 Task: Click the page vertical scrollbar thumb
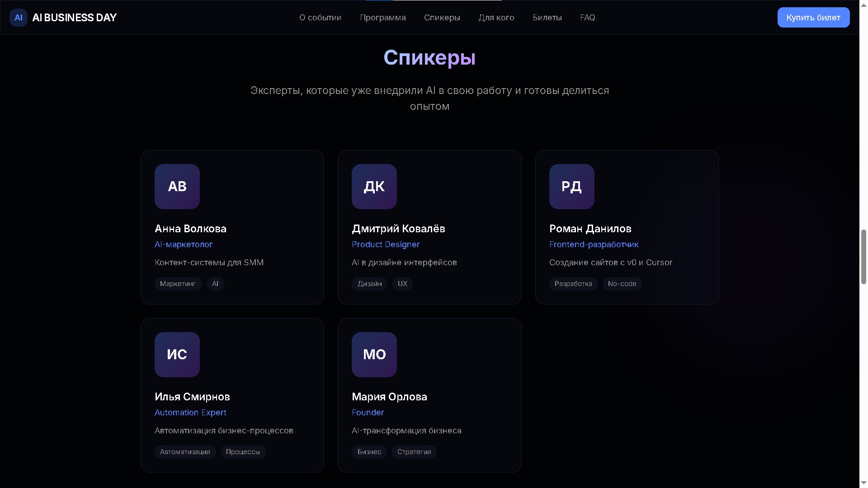(x=863, y=257)
